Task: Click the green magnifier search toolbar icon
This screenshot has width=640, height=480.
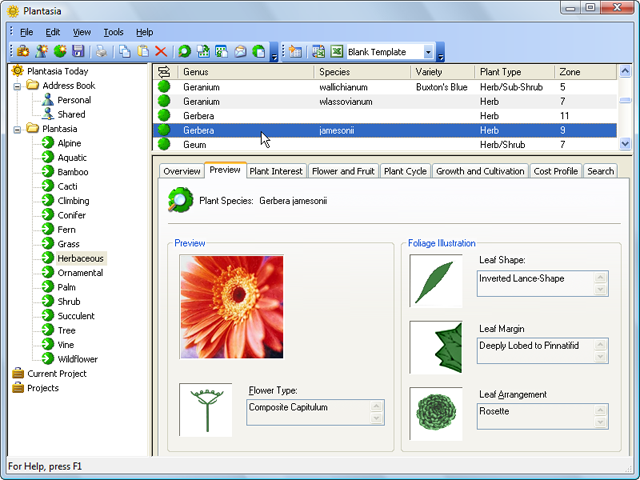Action: click(185, 51)
